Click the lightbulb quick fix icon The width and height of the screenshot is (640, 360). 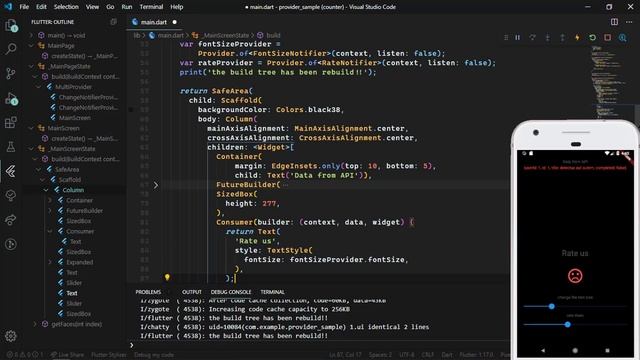pyautogui.click(x=167, y=278)
